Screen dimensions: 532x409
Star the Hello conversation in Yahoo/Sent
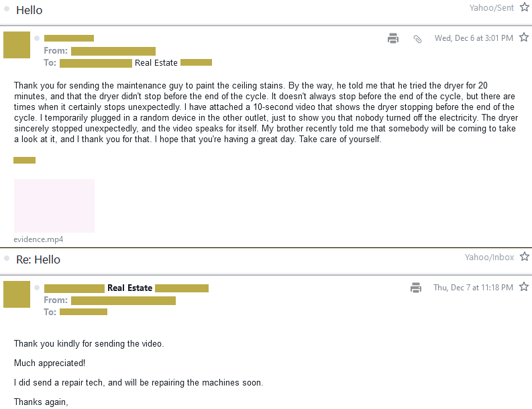point(525,7)
